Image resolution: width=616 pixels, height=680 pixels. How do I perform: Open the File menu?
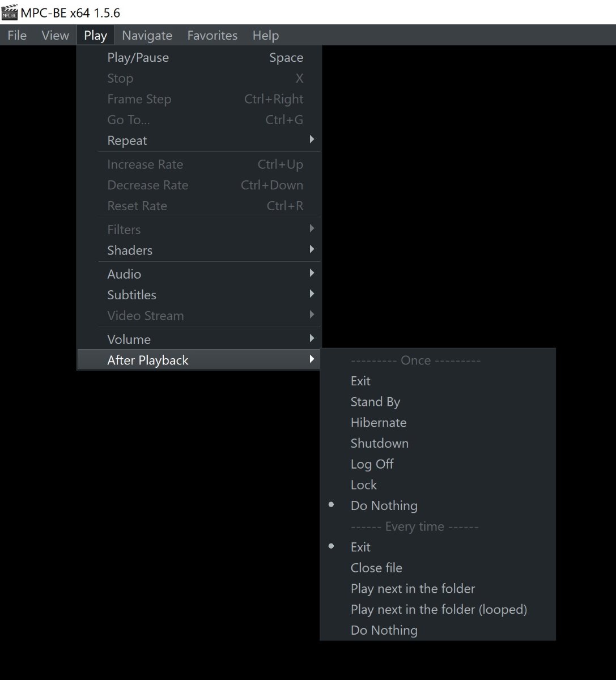coord(16,35)
